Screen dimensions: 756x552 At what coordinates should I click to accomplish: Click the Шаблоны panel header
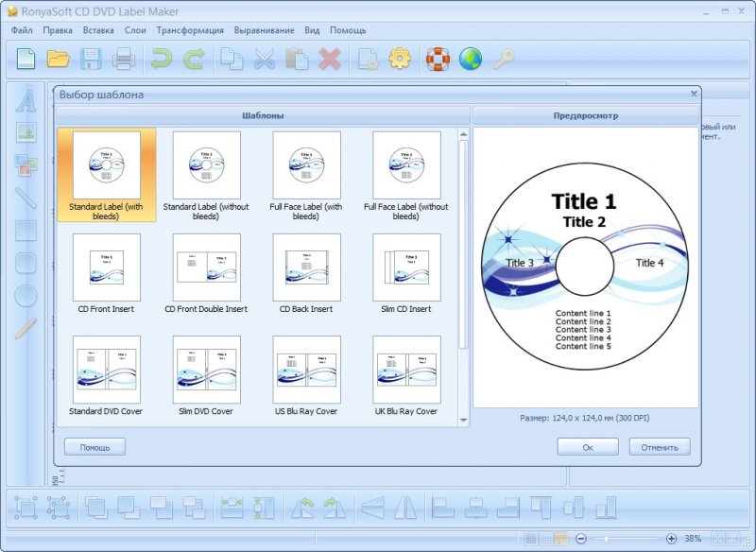(x=263, y=115)
